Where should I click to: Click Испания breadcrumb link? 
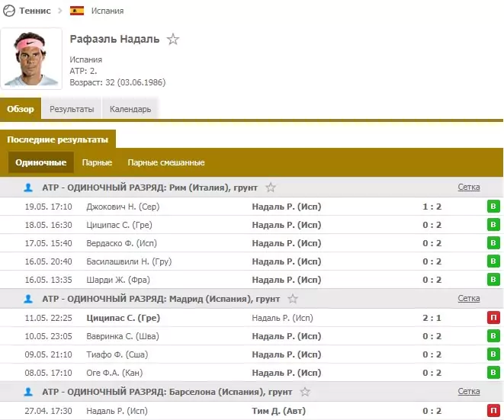pos(108,11)
